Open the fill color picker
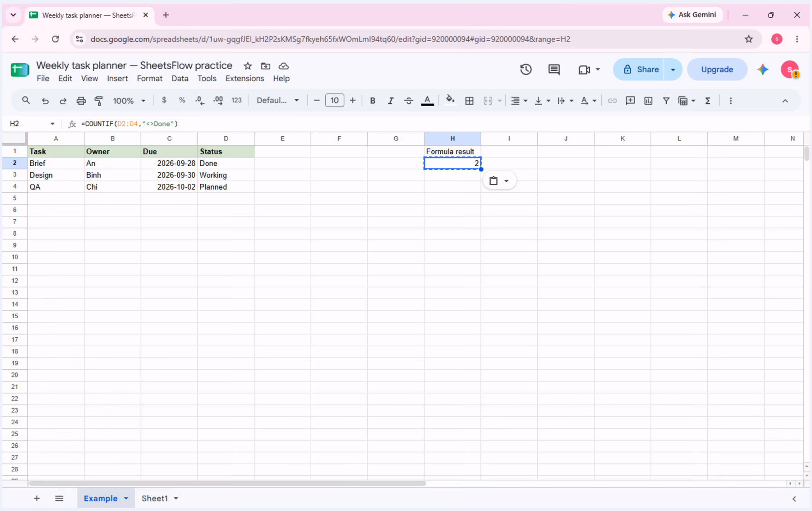This screenshot has height=511, width=812. [450, 101]
